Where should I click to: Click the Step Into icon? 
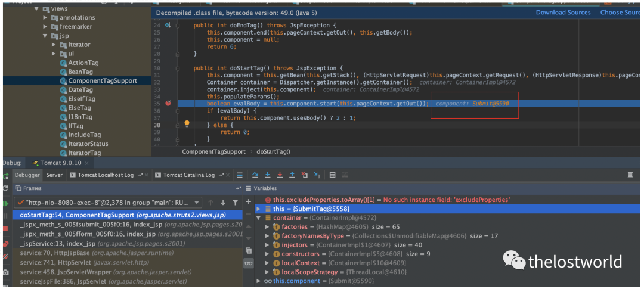tap(267, 175)
